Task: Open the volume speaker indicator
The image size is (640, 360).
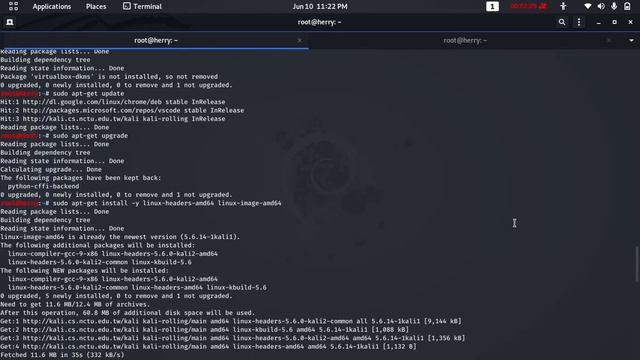Action: point(601,6)
